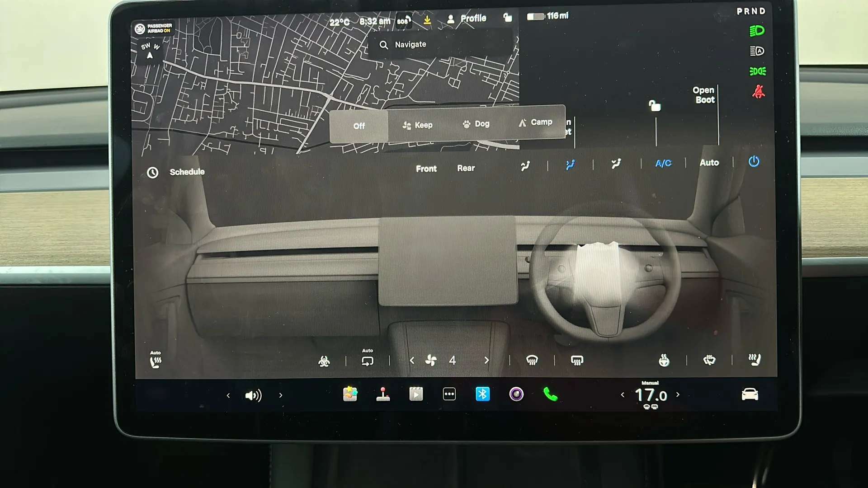The width and height of the screenshot is (868, 488).
Task: Enable Auto climate mode
Action: (x=709, y=163)
